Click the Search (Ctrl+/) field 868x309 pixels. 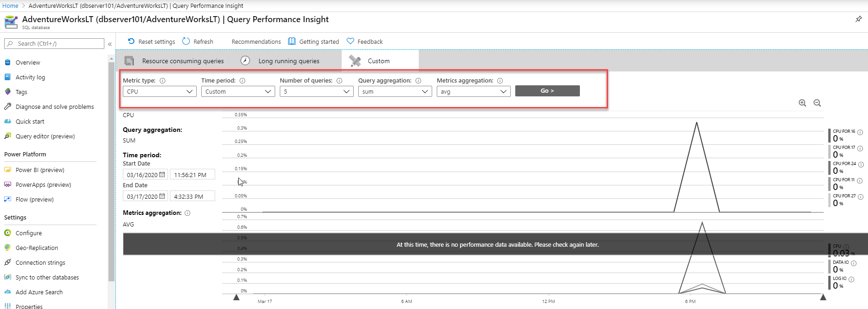[54, 43]
